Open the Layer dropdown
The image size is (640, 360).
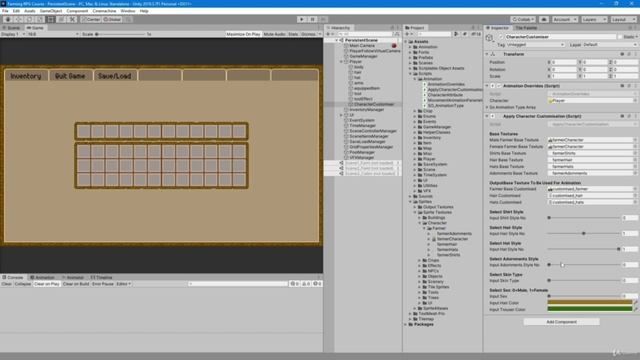click(x=609, y=45)
